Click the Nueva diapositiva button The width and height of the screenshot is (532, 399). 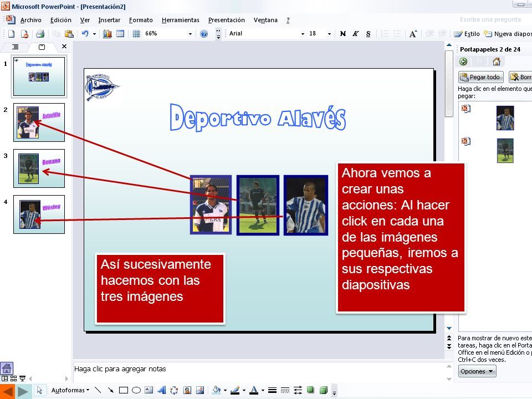(508, 34)
